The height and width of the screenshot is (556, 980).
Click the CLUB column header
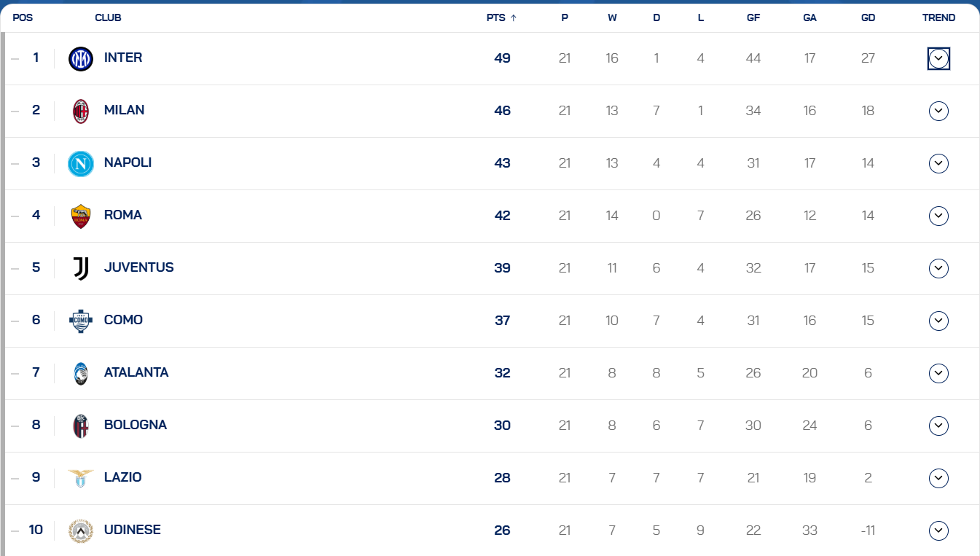pyautogui.click(x=108, y=18)
